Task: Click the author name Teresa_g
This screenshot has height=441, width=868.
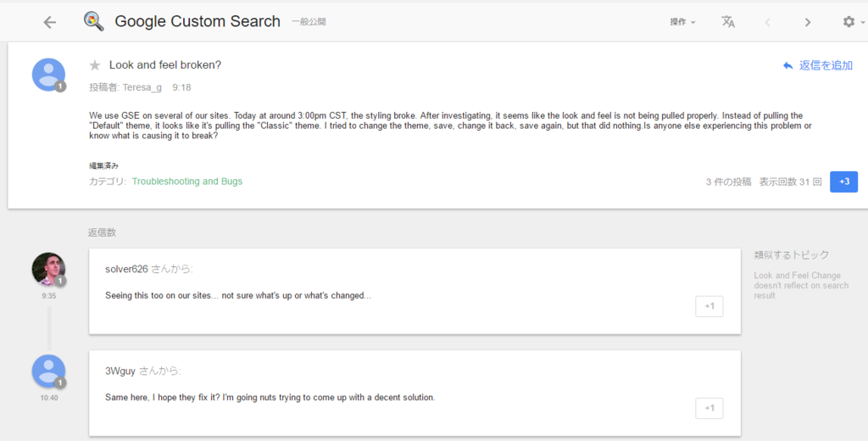Action: point(142,87)
